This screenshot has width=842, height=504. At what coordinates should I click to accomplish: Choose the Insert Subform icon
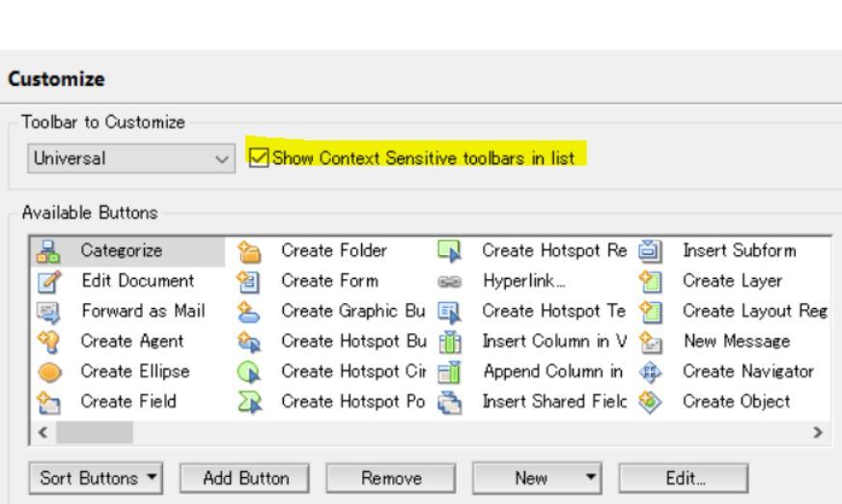655,252
